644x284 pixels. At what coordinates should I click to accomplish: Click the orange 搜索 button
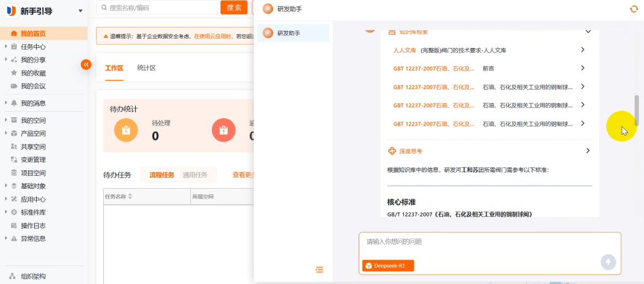pos(234,7)
